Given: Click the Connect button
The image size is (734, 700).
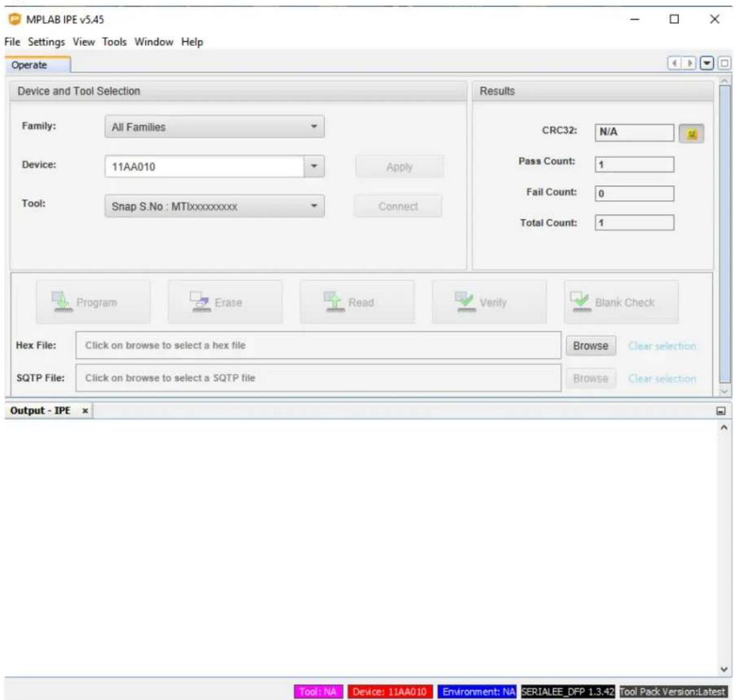Looking at the screenshot, I should [x=398, y=206].
